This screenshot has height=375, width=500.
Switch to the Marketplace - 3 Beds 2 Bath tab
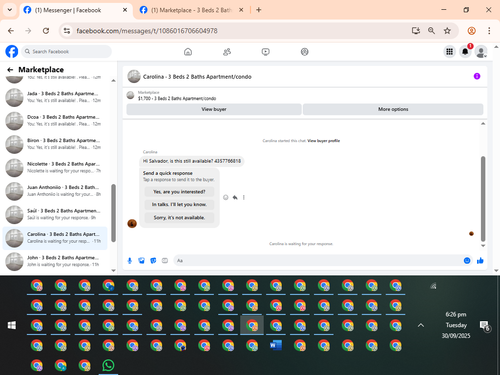pyautogui.click(x=191, y=10)
